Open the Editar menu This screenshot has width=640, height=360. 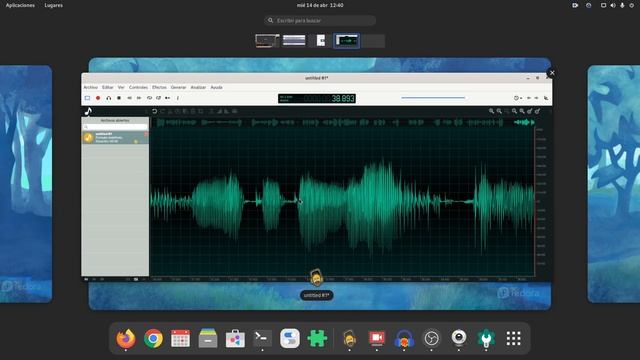coord(108,87)
